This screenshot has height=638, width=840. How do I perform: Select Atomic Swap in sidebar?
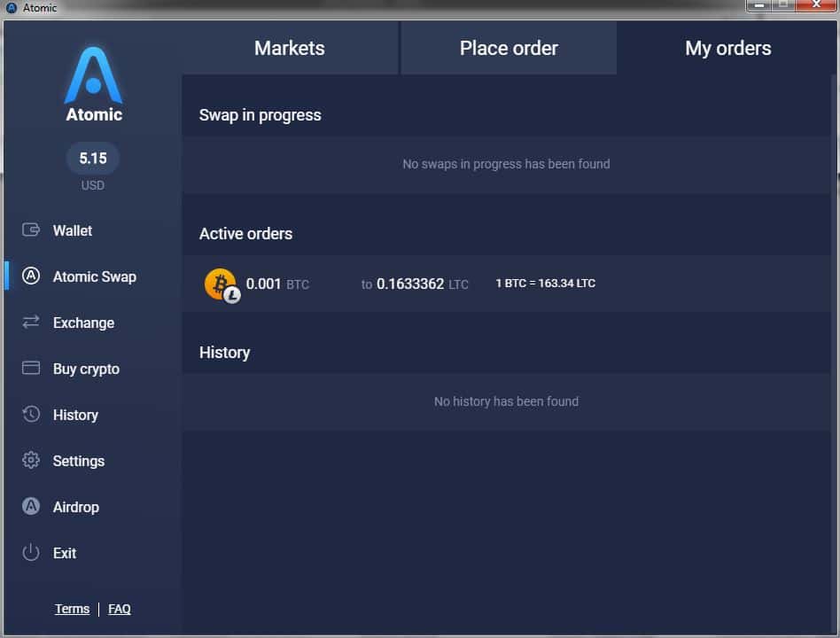tap(94, 276)
